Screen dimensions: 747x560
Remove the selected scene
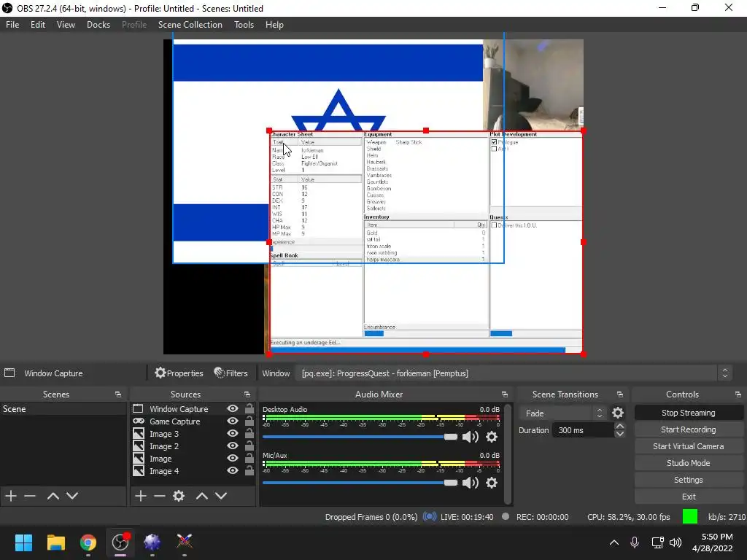point(30,496)
